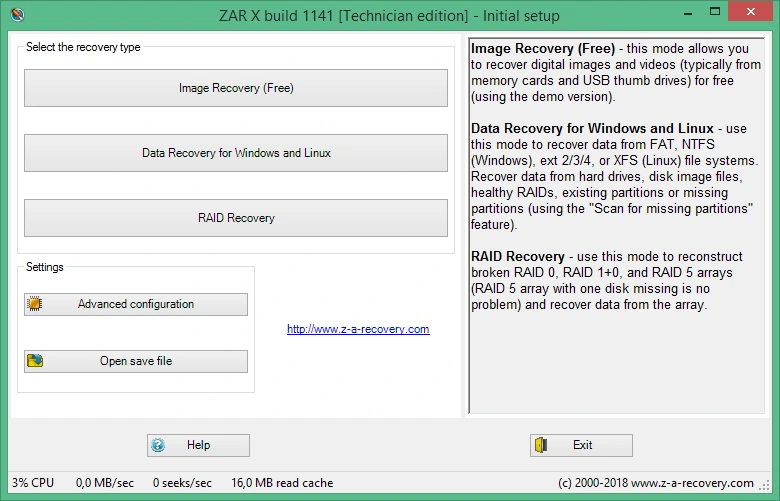This screenshot has width=780, height=501.
Task: Click the 'Select the recovery type' group label
Action: 83,47
